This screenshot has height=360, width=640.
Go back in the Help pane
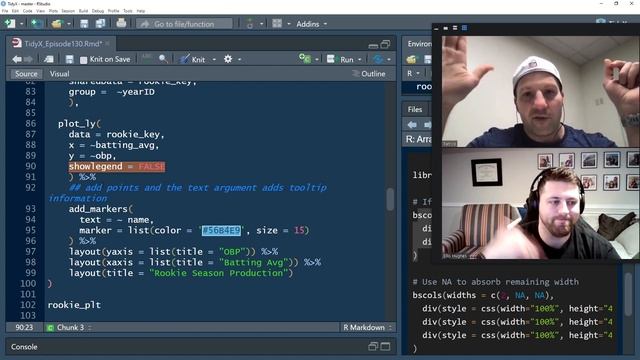412,124
